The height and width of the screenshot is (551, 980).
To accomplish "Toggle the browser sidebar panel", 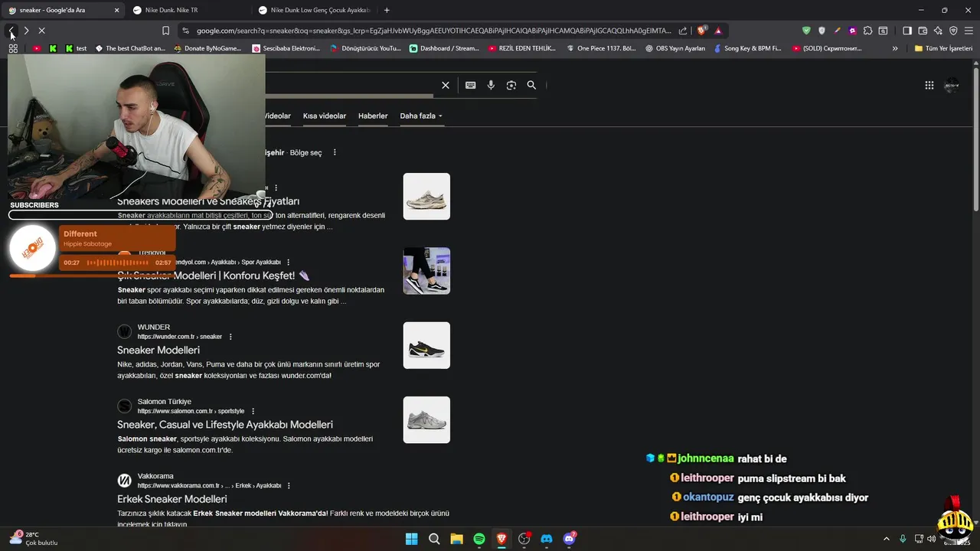I will pos(907,31).
